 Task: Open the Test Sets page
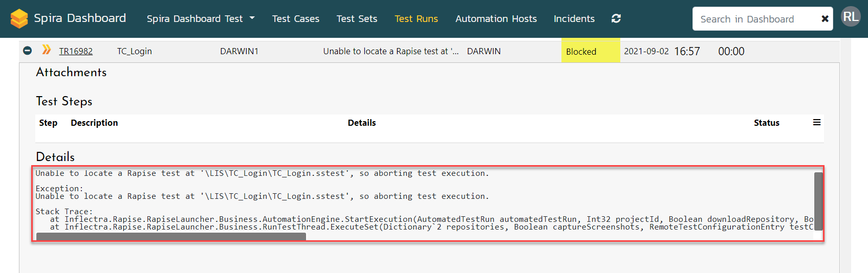pos(357,19)
